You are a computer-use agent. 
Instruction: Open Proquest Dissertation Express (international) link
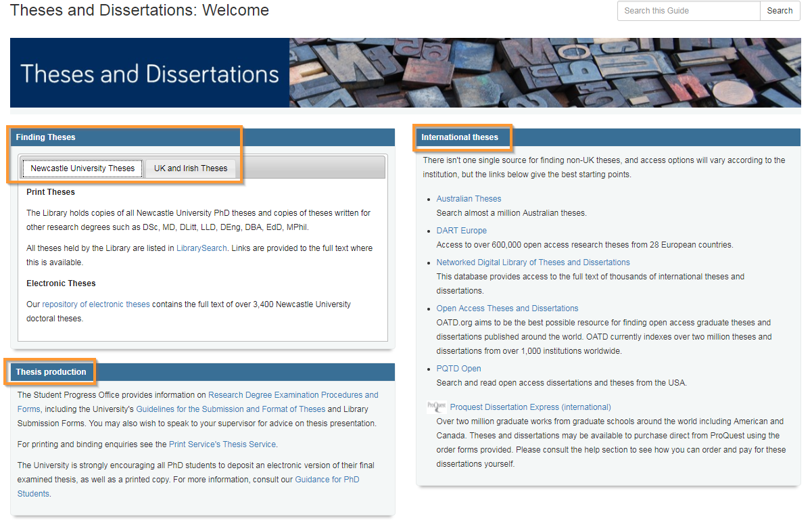530,407
